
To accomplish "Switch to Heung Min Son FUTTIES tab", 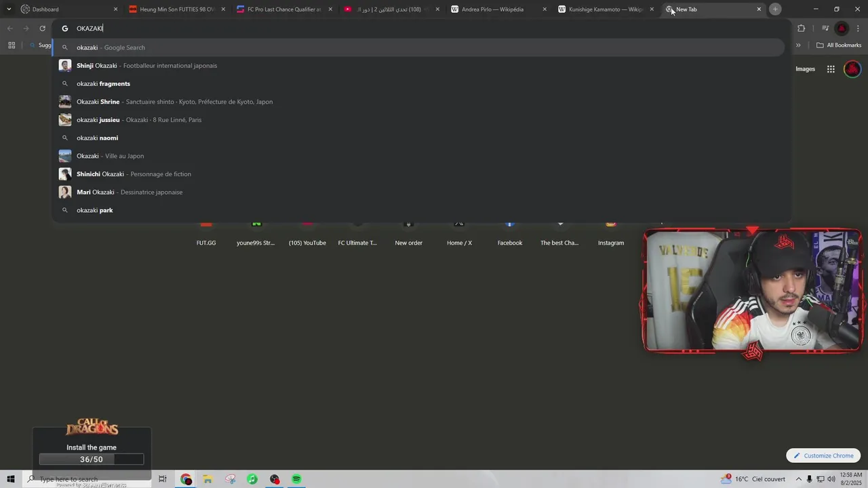I will [x=176, y=9].
